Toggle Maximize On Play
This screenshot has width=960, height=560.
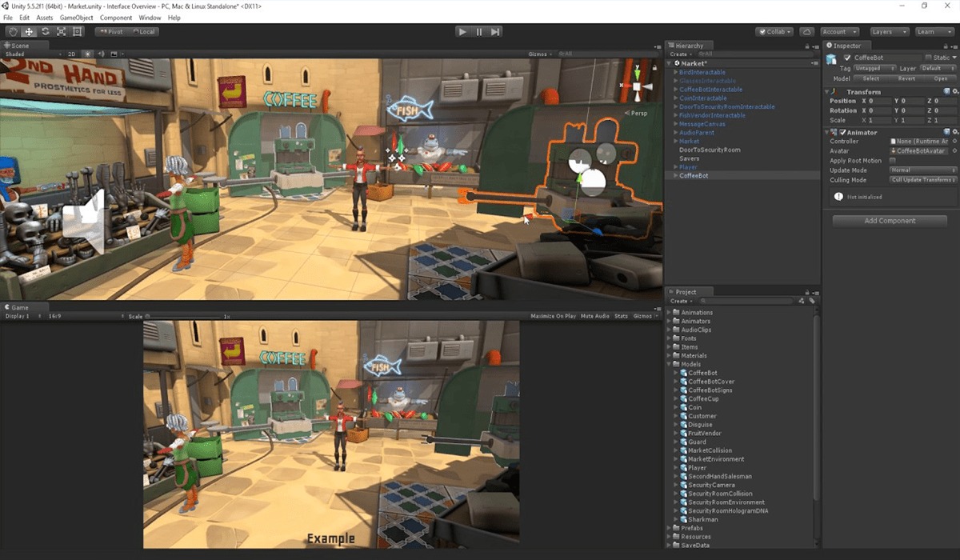[554, 316]
